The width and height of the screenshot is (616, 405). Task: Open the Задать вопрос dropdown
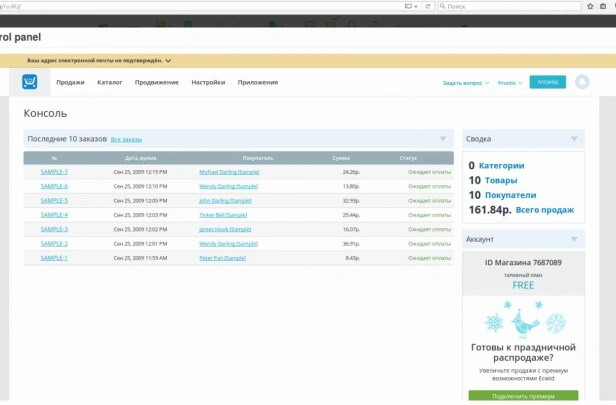[x=466, y=83]
